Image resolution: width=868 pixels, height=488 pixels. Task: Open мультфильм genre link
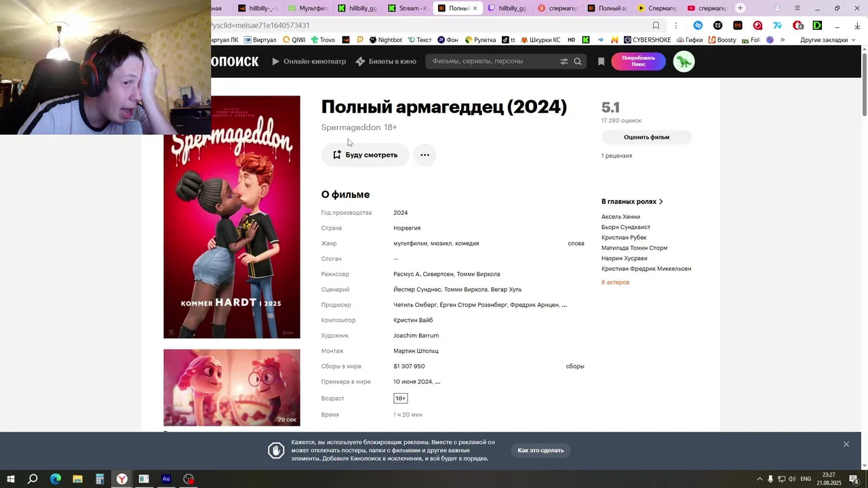click(410, 243)
